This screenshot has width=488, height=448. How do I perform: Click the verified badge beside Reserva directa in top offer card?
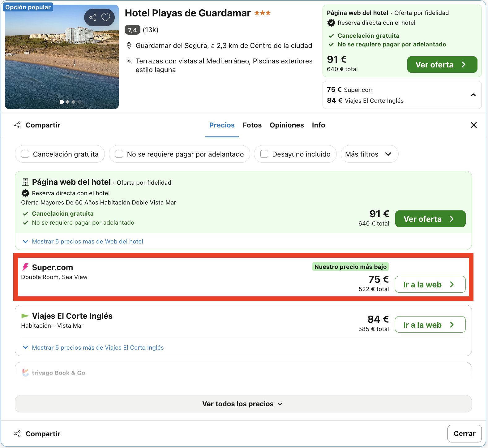331,23
